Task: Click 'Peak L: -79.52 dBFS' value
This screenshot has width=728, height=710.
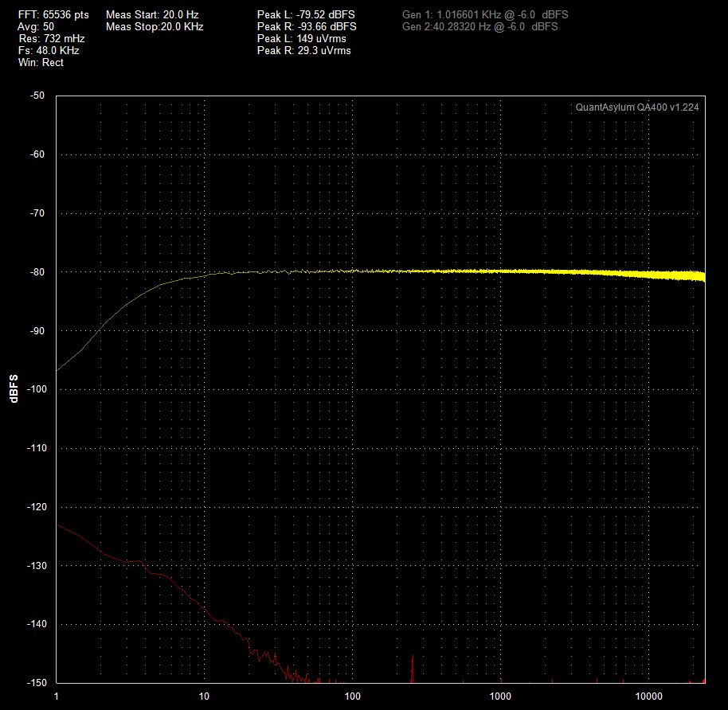Action: click(x=306, y=15)
